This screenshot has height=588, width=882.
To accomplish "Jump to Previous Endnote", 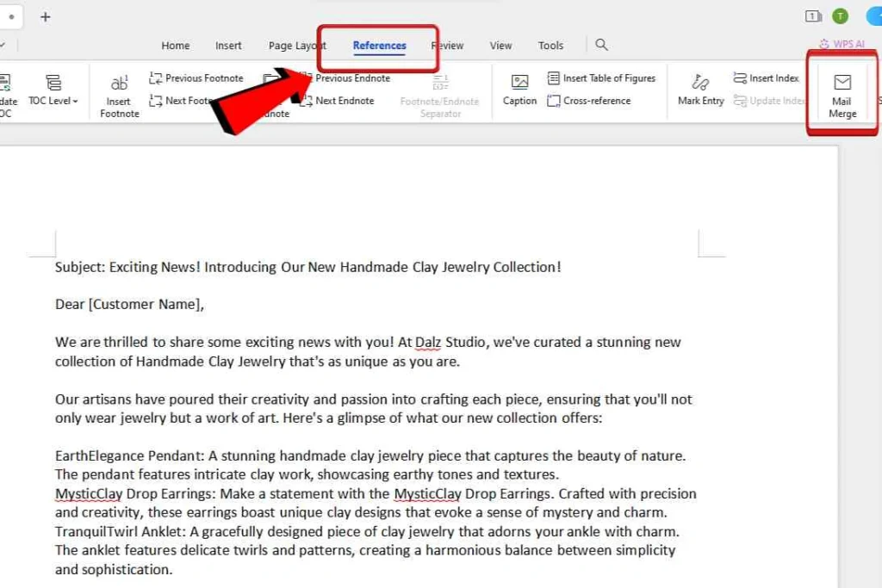I will (x=345, y=78).
